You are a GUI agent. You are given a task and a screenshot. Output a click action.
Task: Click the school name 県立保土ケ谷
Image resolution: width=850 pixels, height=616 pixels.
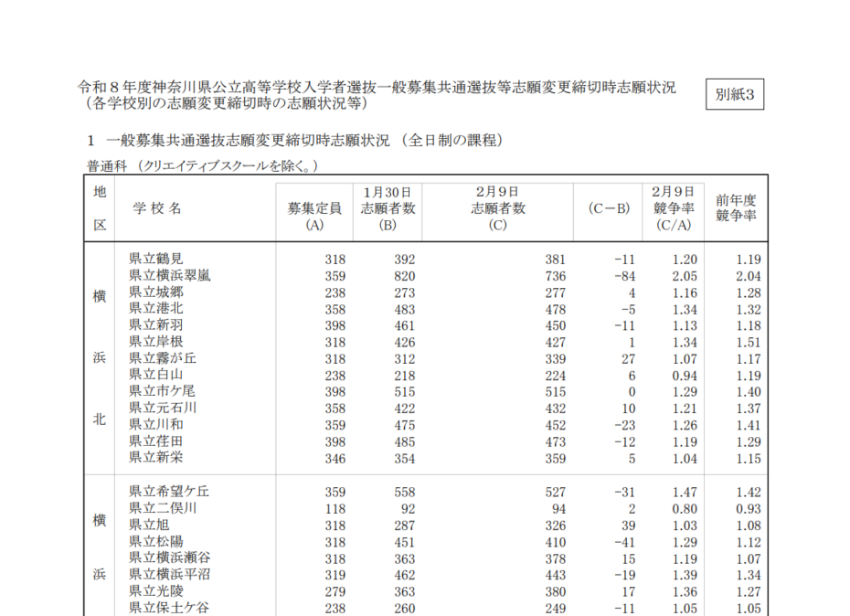point(170,608)
